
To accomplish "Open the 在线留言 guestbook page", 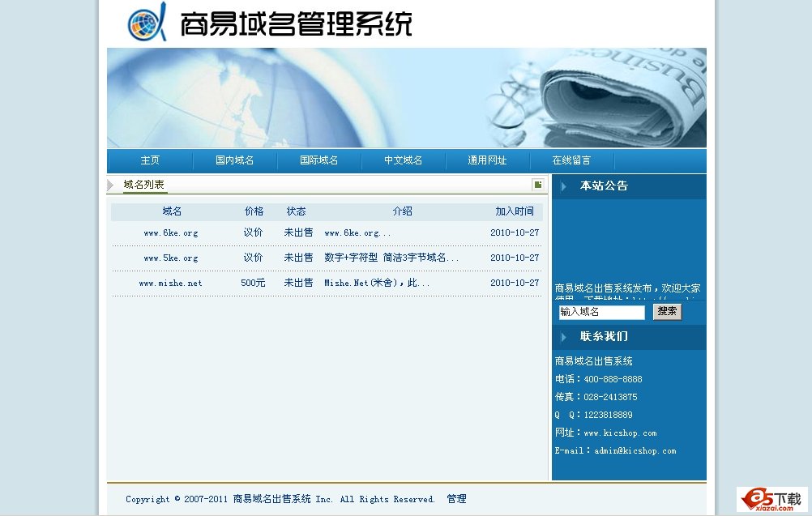I will 571,160.
